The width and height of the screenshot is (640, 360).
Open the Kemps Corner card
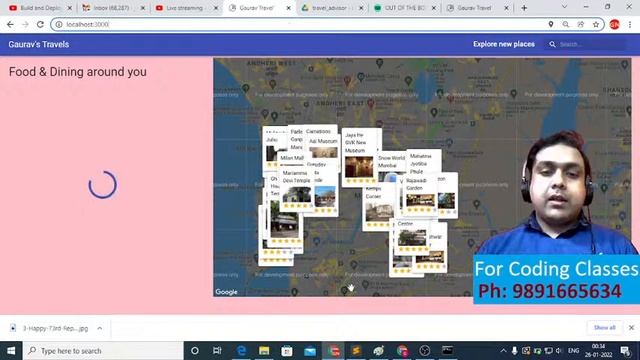tap(378, 207)
